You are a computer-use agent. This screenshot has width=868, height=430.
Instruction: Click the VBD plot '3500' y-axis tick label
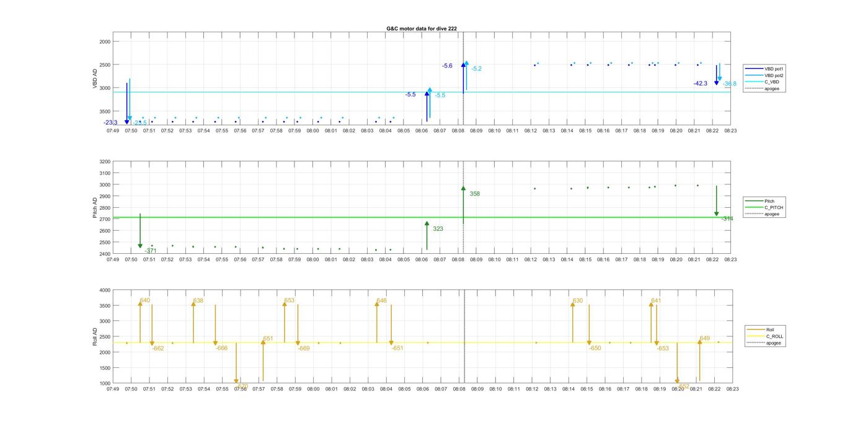coord(105,111)
